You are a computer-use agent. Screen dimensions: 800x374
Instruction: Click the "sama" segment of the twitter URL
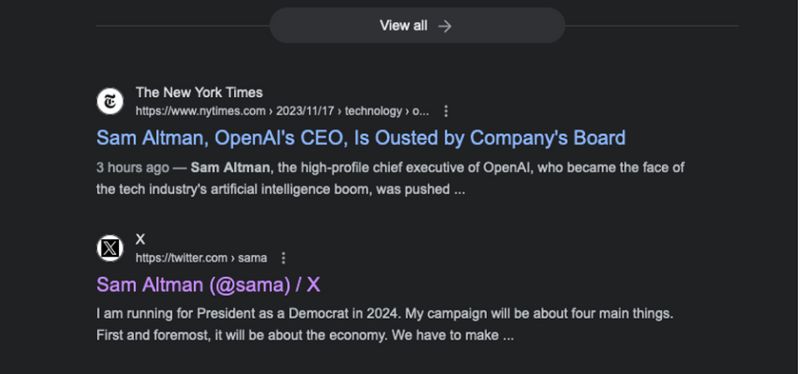(253, 258)
